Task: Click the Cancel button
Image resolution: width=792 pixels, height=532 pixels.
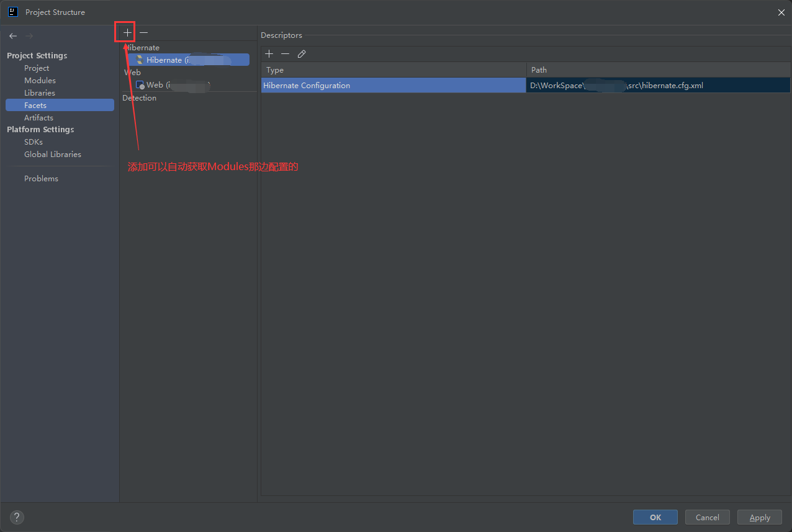Action: [708, 517]
